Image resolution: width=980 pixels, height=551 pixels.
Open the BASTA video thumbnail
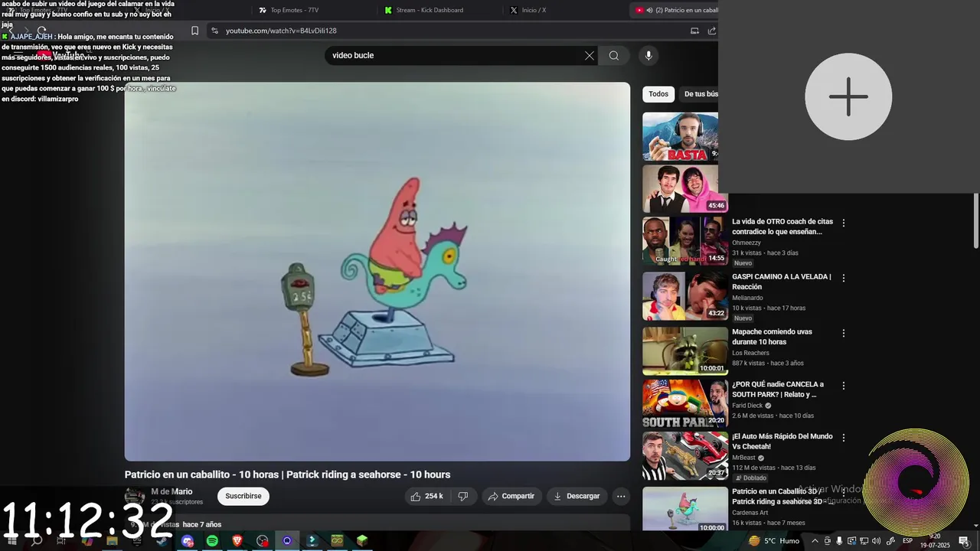click(680, 137)
